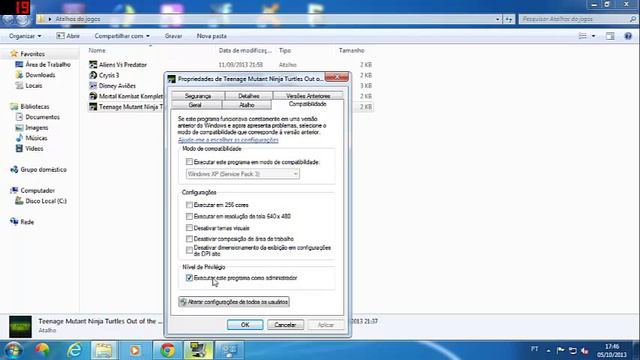Uncheck run this program as administrator
640x360 pixels.
[x=189, y=278]
